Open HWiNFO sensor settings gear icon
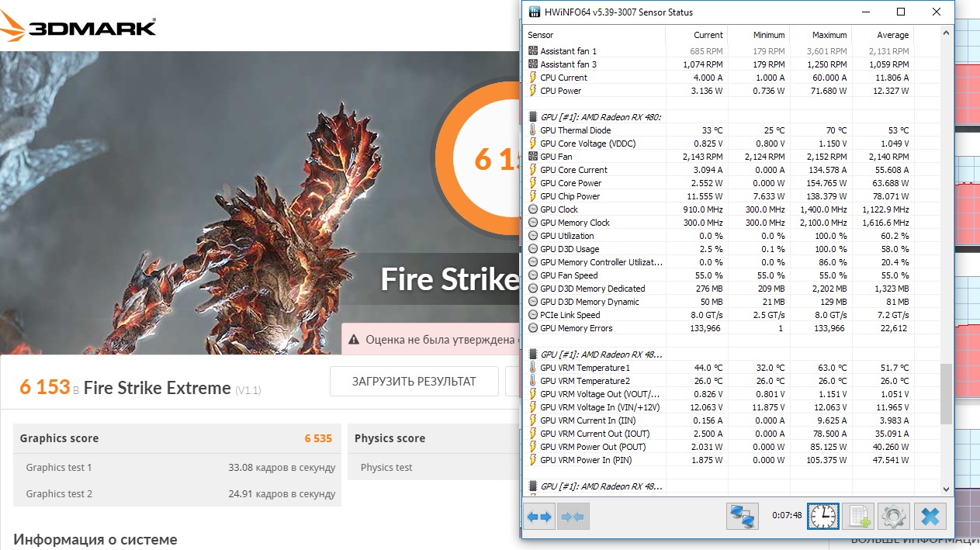This screenshot has width=980, height=550. (x=894, y=516)
